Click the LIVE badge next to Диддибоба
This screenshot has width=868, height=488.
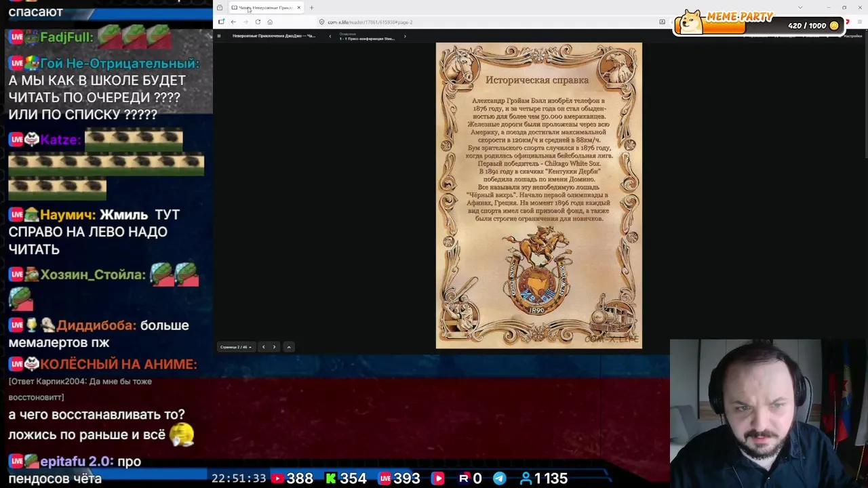pyautogui.click(x=17, y=325)
